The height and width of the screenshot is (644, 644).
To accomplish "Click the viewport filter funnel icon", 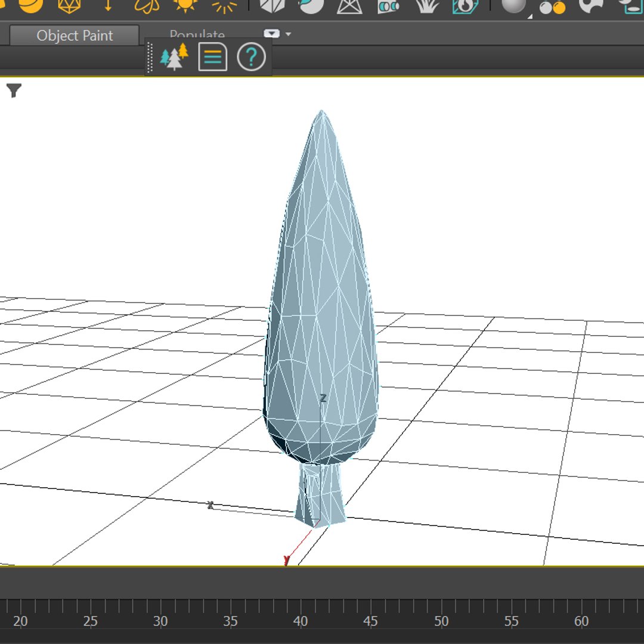I will (x=14, y=91).
